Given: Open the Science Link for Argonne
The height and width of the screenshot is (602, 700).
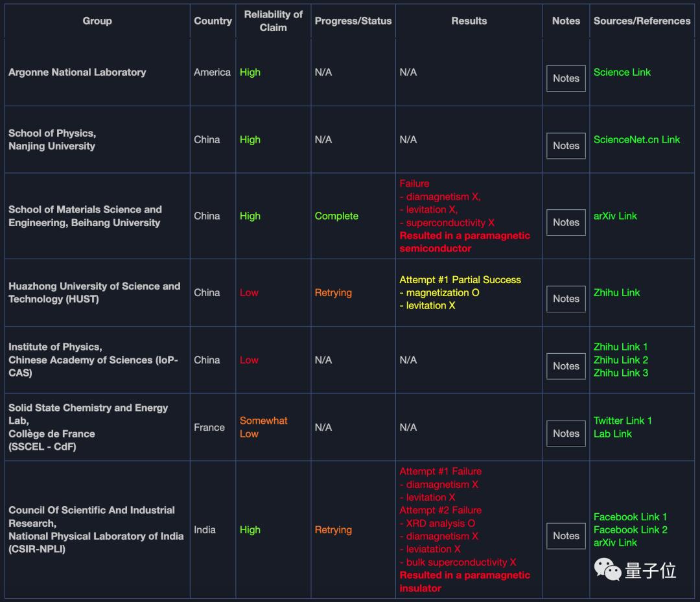Looking at the screenshot, I should click(622, 73).
